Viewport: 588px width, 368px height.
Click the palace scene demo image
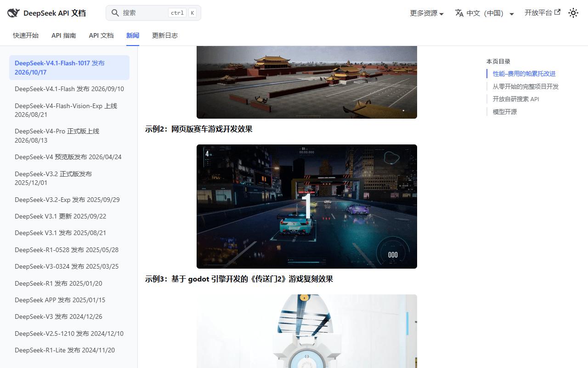307,82
